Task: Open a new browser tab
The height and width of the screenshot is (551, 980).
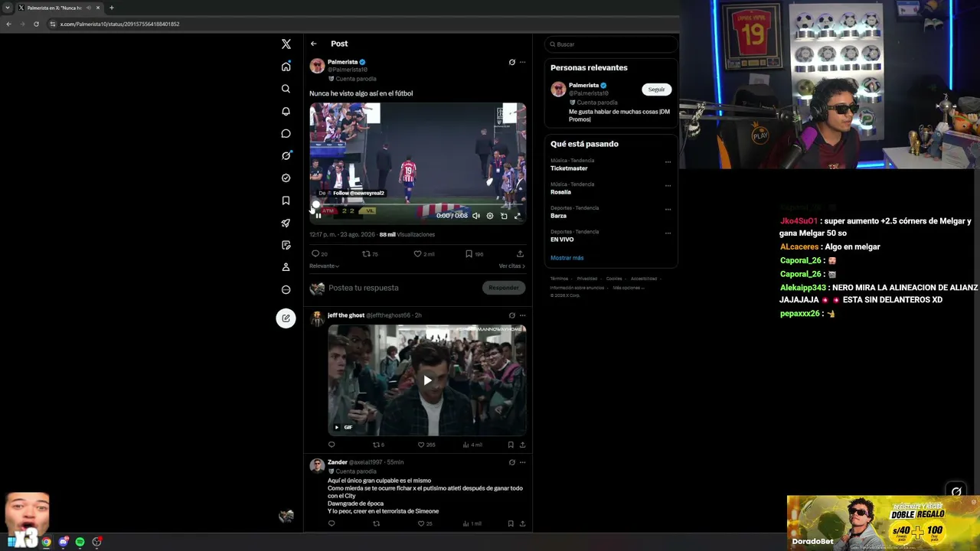Action: [112, 8]
